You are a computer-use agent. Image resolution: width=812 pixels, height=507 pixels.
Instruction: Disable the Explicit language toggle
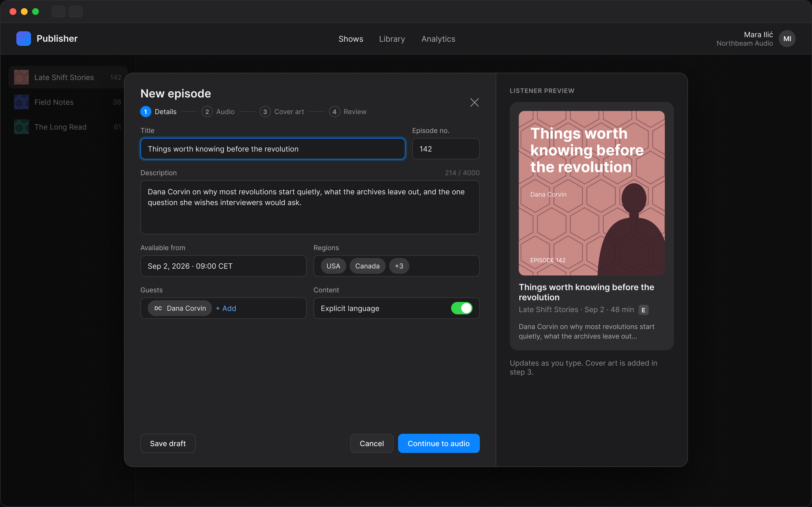pos(462,308)
